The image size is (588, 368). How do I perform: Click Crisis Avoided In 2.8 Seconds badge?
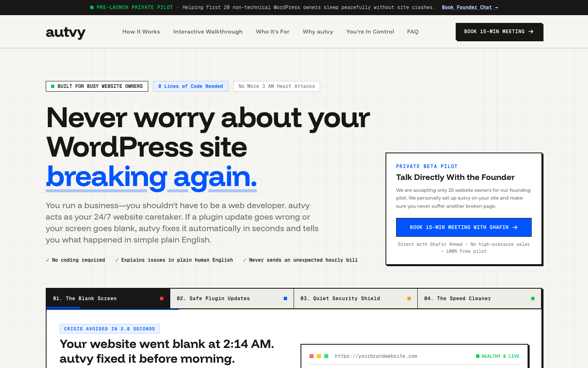[x=109, y=329]
